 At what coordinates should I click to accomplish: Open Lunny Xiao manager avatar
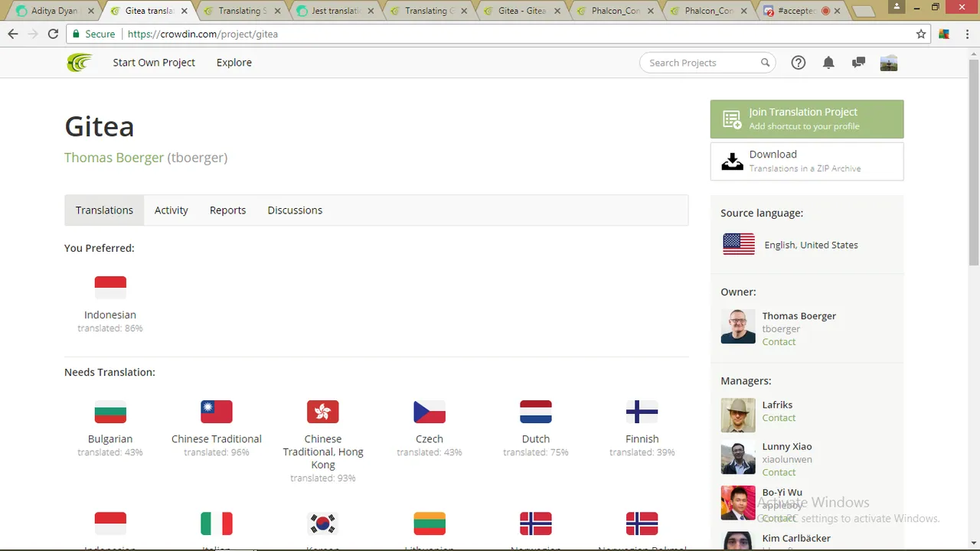point(738,458)
